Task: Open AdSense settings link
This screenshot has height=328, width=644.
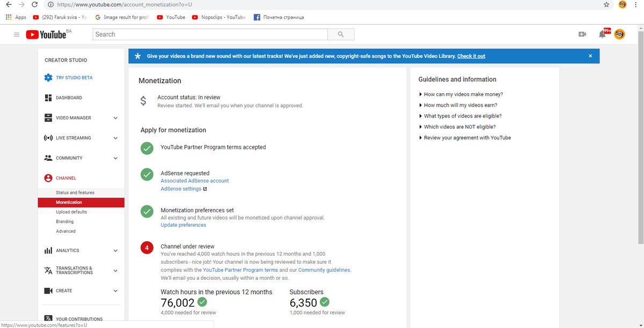Action: point(181,189)
